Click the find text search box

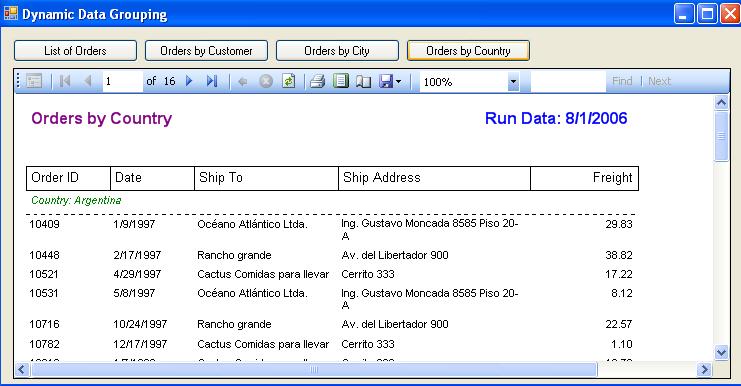[x=568, y=81]
